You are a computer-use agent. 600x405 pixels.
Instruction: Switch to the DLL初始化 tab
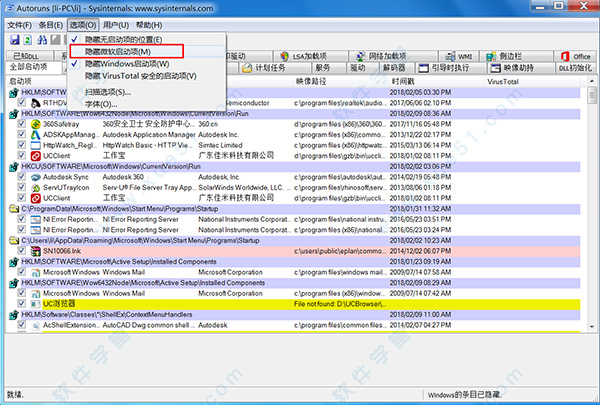(575, 68)
